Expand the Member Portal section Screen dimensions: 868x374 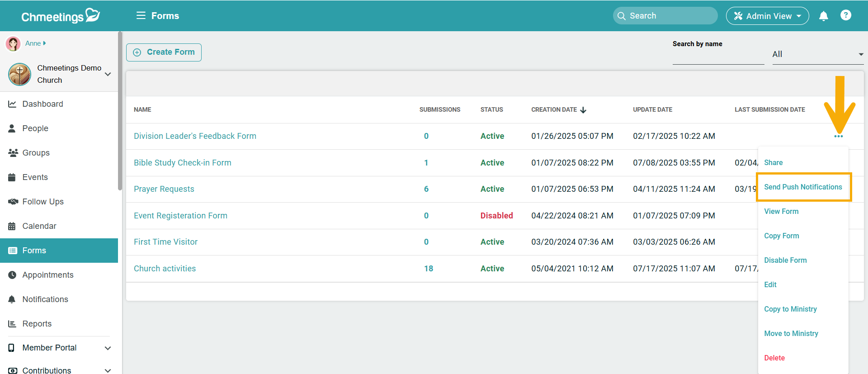108,348
